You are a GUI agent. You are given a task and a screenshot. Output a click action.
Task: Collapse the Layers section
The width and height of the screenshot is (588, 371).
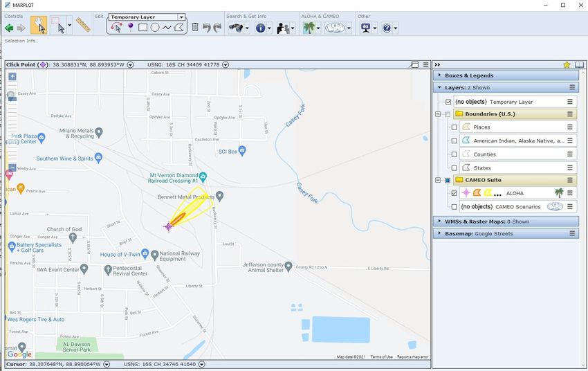coord(439,87)
